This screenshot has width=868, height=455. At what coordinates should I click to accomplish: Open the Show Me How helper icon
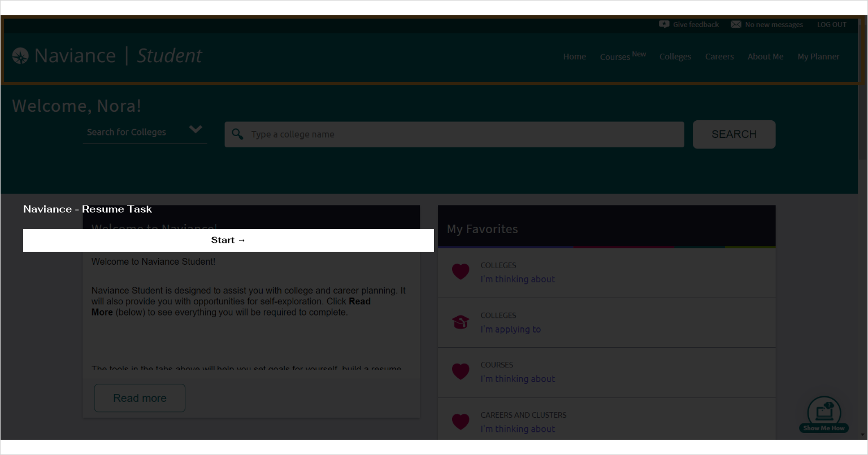(x=824, y=414)
